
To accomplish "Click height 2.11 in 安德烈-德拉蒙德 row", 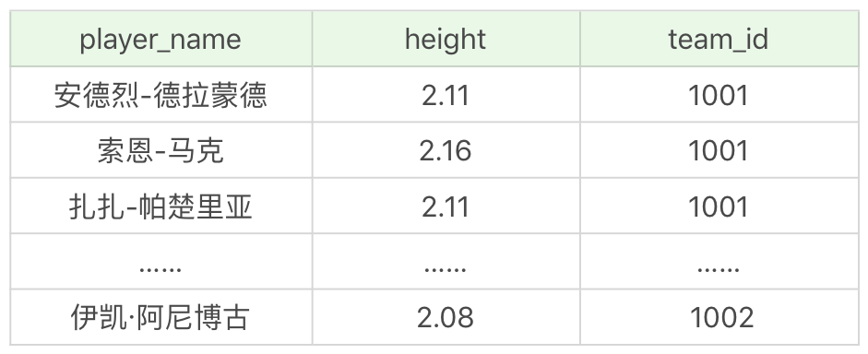I will click(446, 96).
